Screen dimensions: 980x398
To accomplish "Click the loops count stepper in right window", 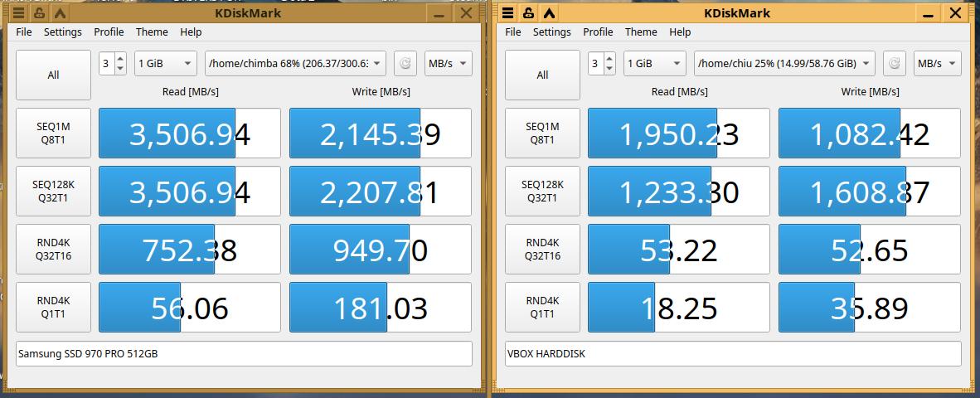I will tap(602, 63).
